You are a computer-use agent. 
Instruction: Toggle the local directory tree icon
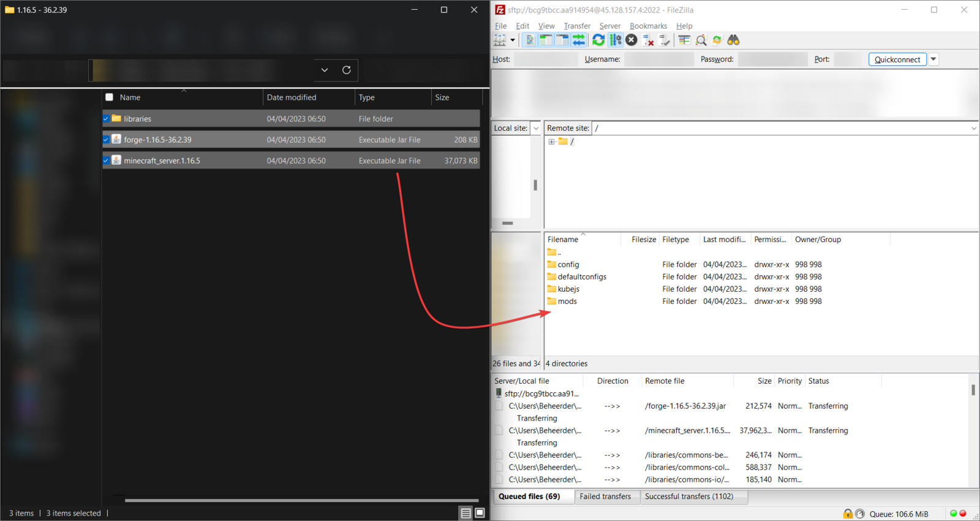[x=546, y=40]
